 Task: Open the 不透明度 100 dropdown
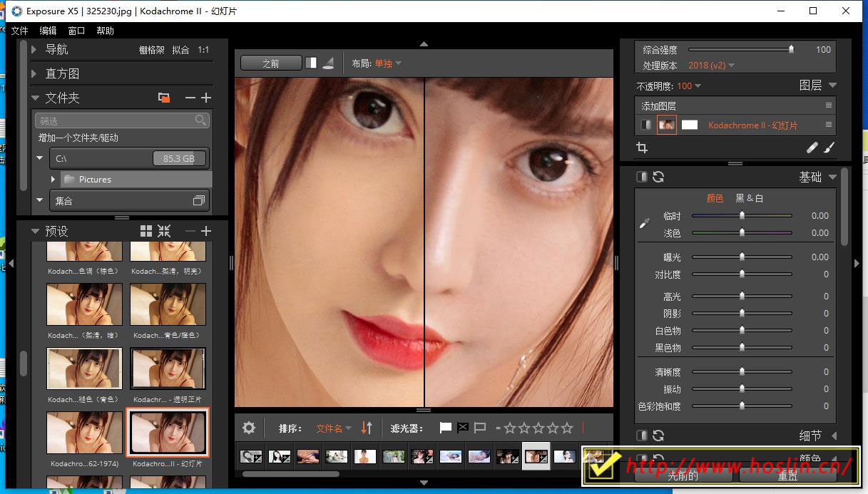(688, 86)
